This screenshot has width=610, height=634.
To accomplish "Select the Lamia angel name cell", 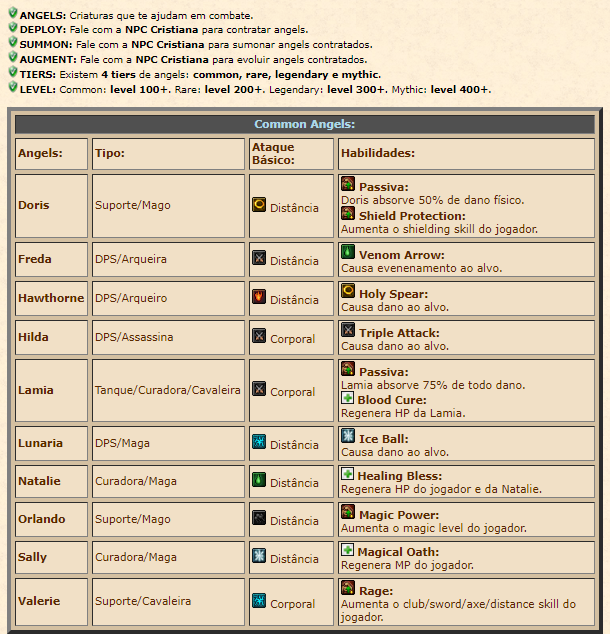I will [x=51, y=391].
